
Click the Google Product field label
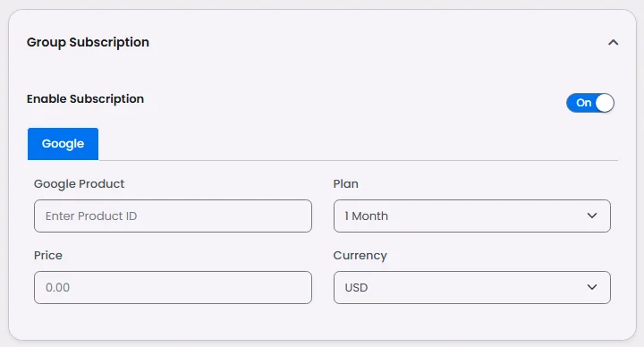(x=79, y=184)
